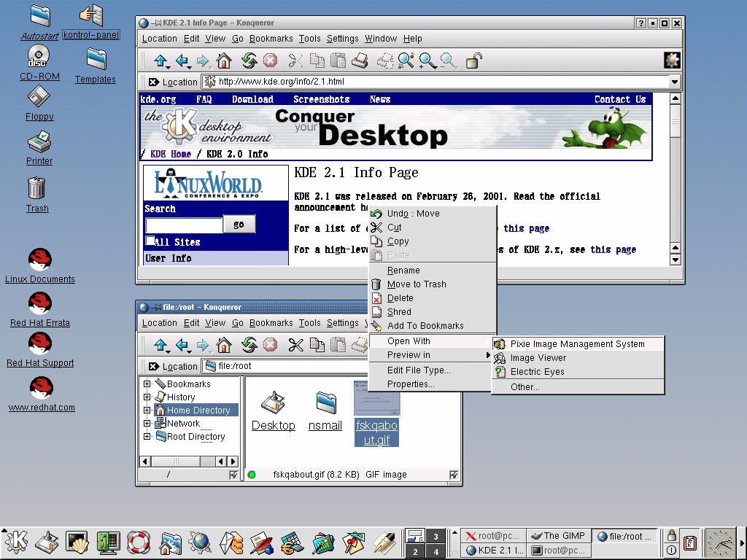Choose Move to Trash from the context menu
This screenshot has height=560, width=747.
(x=433, y=284)
